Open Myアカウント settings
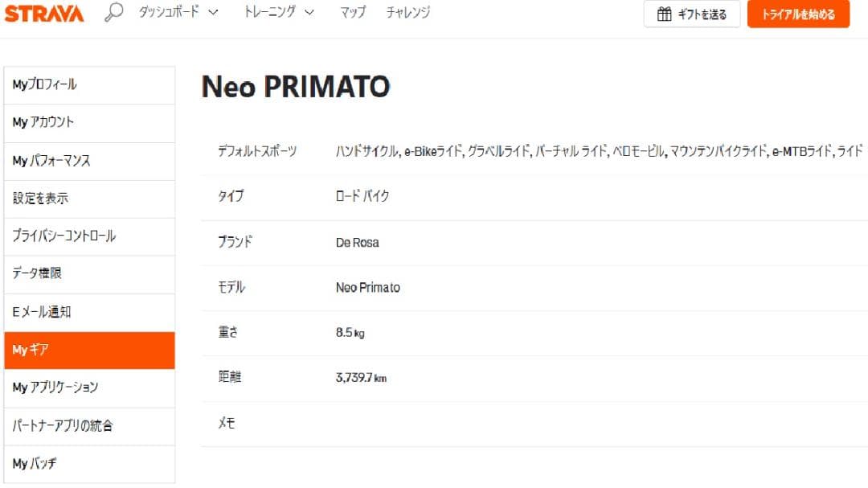This screenshot has height=488, width=868. pos(43,122)
